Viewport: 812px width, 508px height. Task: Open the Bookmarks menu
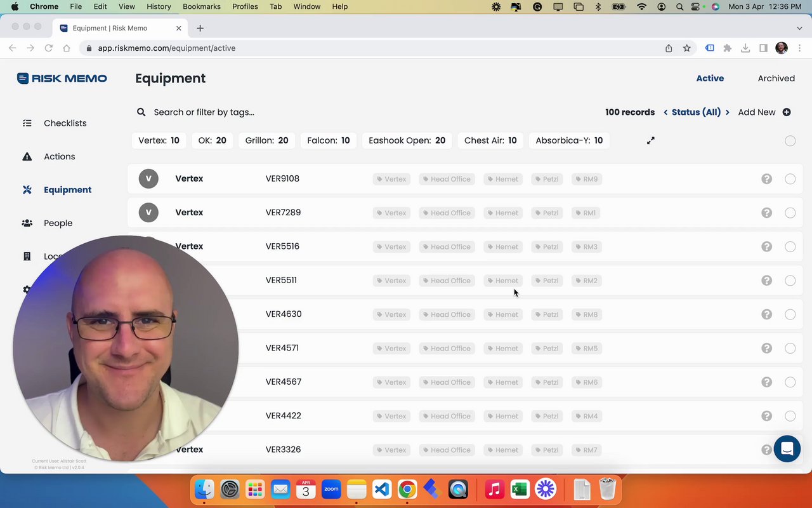[x=201, y=6]
